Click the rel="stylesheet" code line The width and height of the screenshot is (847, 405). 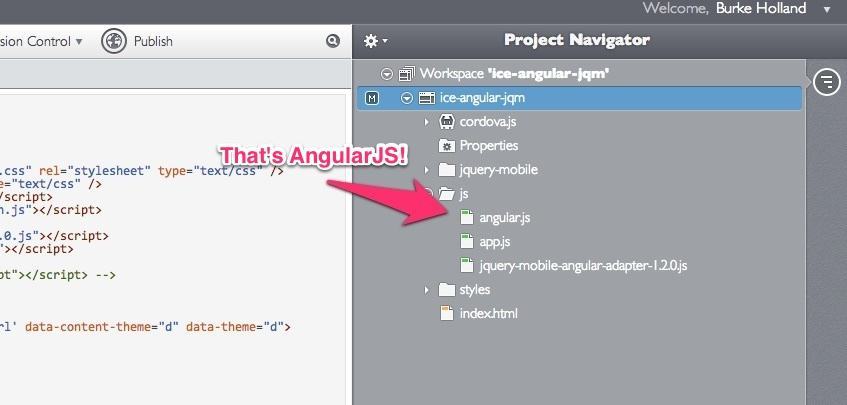click(142, 171)
